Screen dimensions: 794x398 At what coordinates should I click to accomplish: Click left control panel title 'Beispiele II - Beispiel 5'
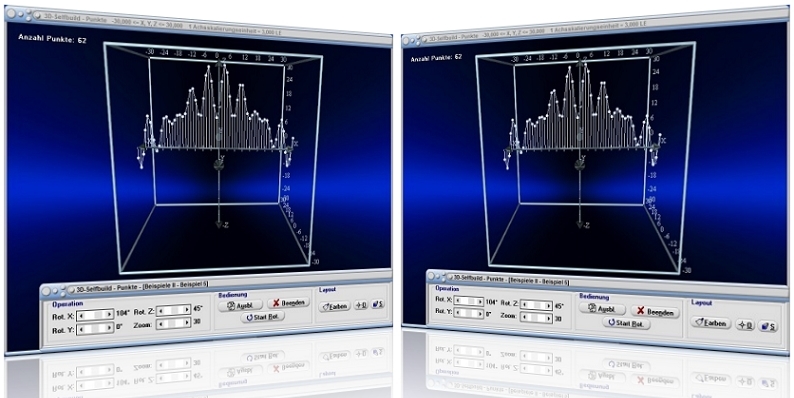tap(175, 286)
